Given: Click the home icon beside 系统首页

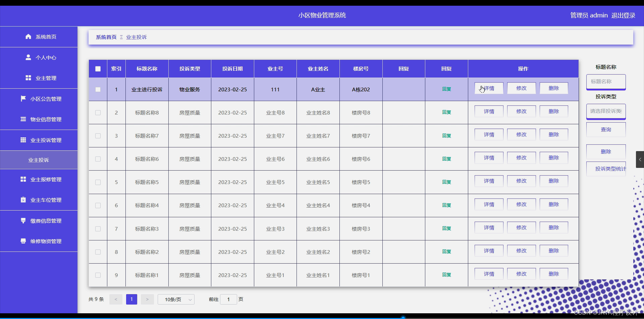Looking at the screenshot, I should coord(28,37).
